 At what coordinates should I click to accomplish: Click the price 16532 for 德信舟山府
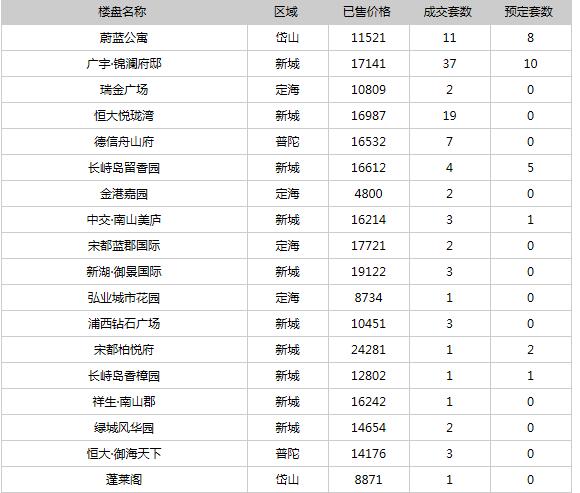pyautogui.click(x=368, y=142)
